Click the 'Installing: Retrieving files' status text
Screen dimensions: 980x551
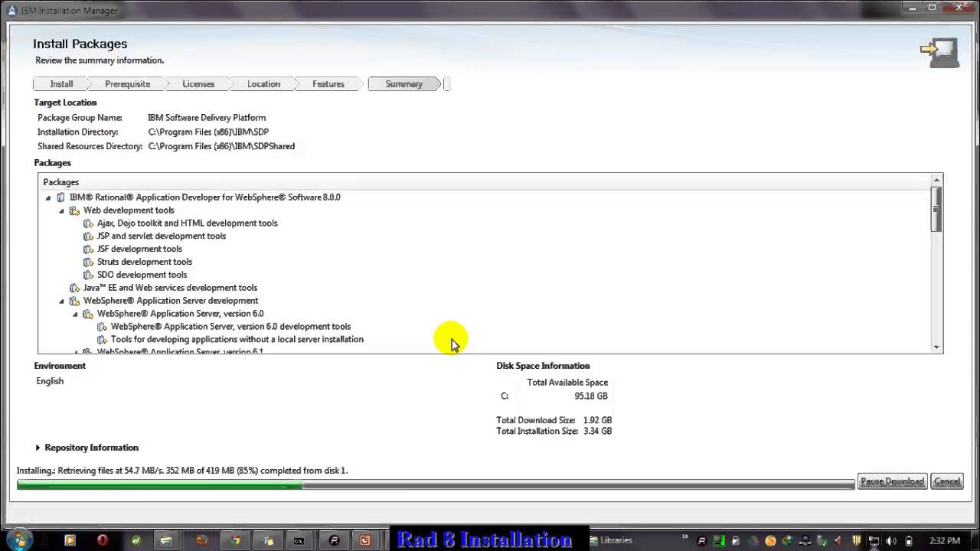[x=182, y=471]
